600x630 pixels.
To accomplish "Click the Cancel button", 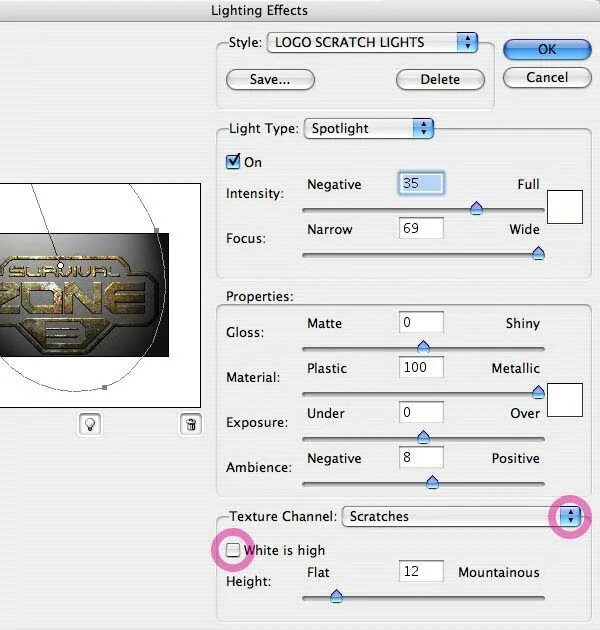I will pos(547,78).
